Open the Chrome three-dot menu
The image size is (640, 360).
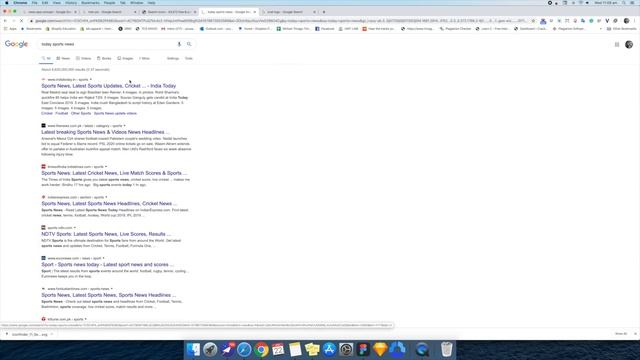click(635, 21)
